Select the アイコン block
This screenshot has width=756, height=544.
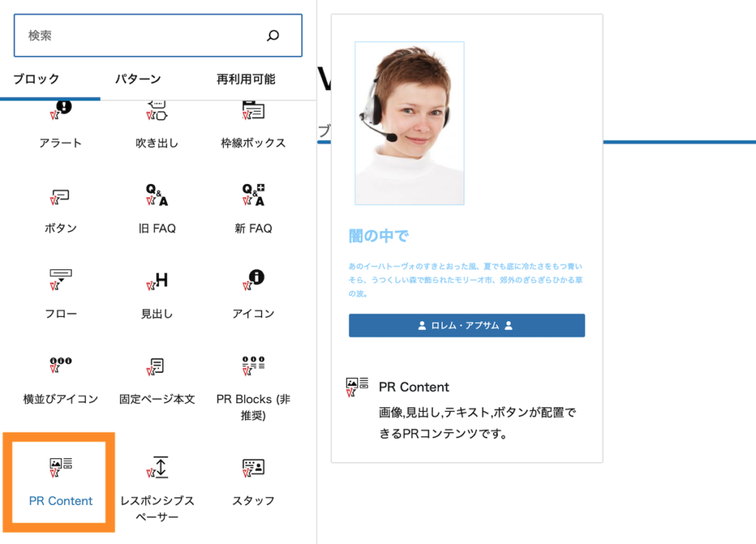(254, 295)
